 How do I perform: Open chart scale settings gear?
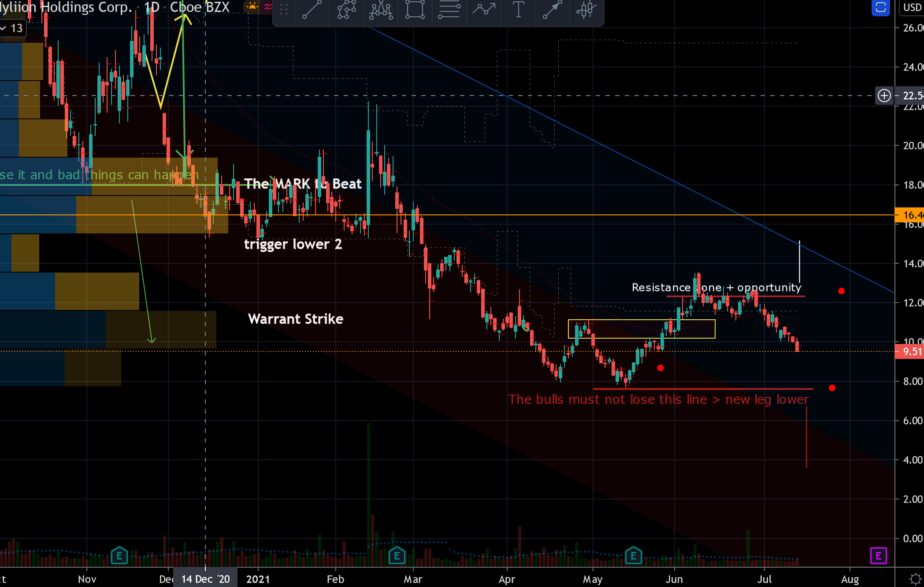tap(915, 579)
